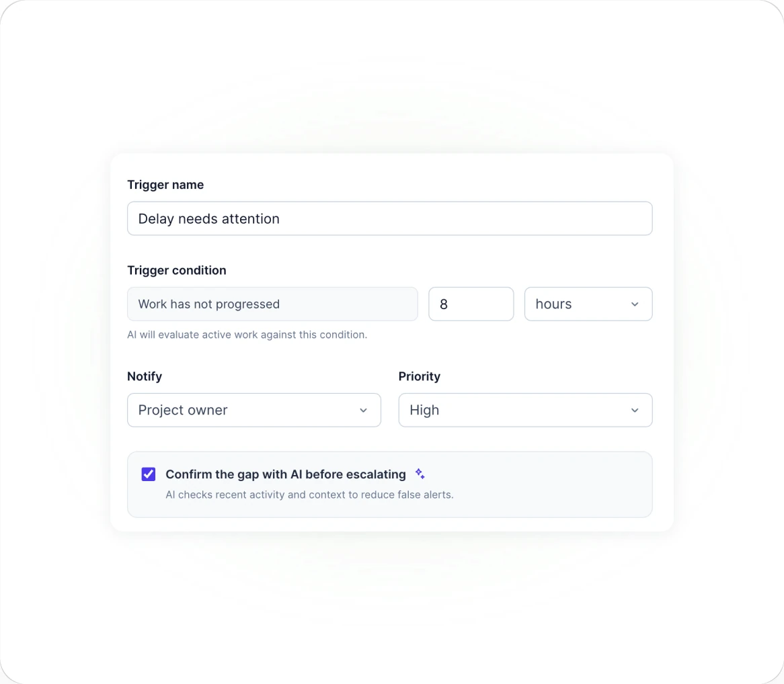Open the hours time unit dropdown
This screenshot has height=684, width=784.
coord(588,304)
